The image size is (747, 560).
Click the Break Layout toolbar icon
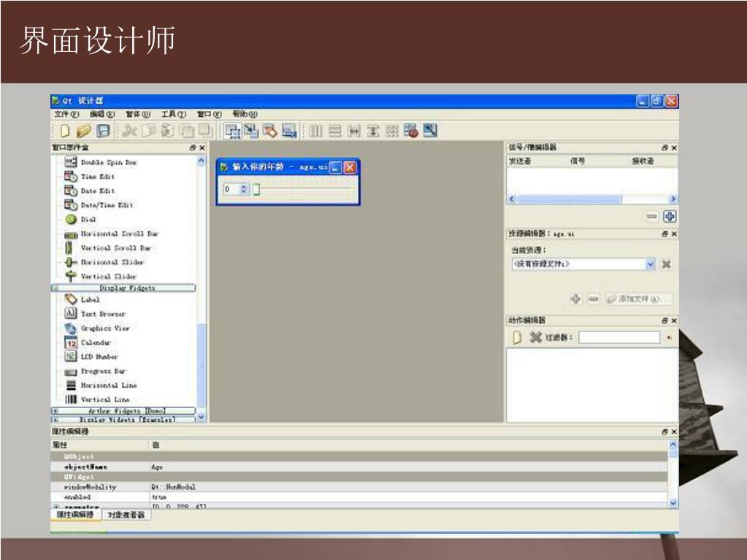click(x=410, y=131)
